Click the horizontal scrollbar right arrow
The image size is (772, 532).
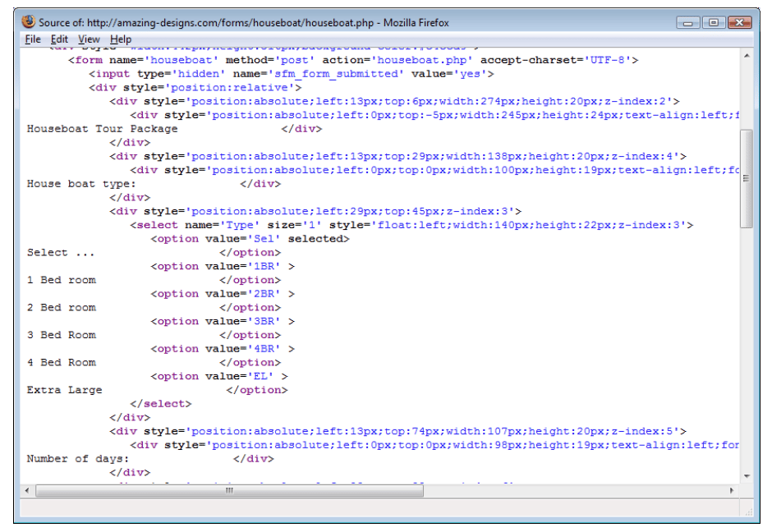point(732,491)
